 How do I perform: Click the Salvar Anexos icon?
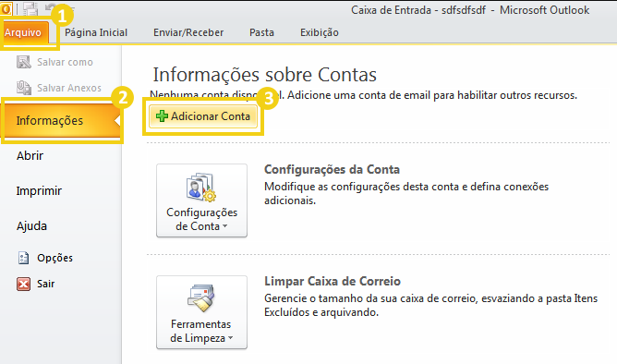[24, 88]
